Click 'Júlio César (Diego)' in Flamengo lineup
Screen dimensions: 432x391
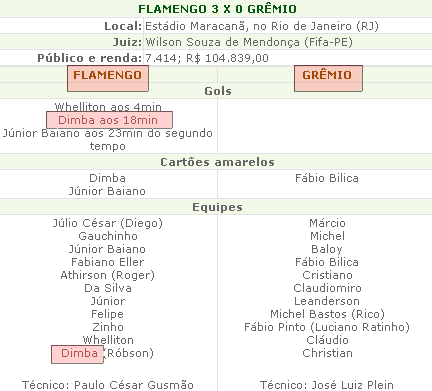pyautogui.click(x=108, y=223)
